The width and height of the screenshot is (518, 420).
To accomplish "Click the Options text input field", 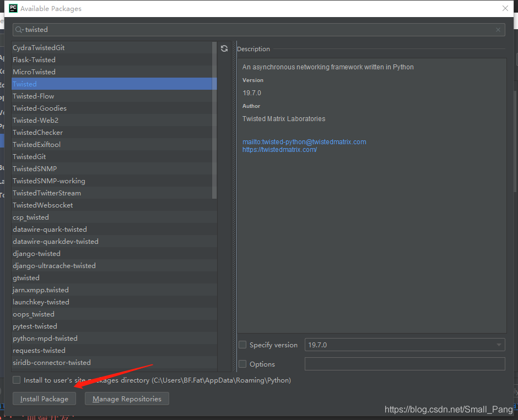I will [404, 364].
